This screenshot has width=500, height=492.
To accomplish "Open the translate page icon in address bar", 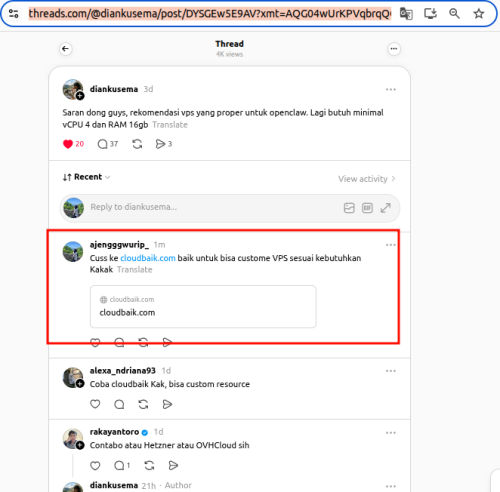I will coord(406,14).
